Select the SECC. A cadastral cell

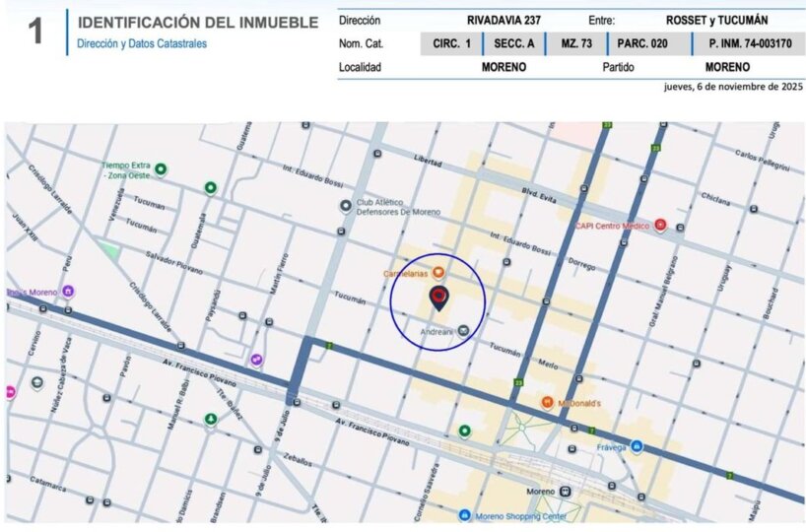513,43
